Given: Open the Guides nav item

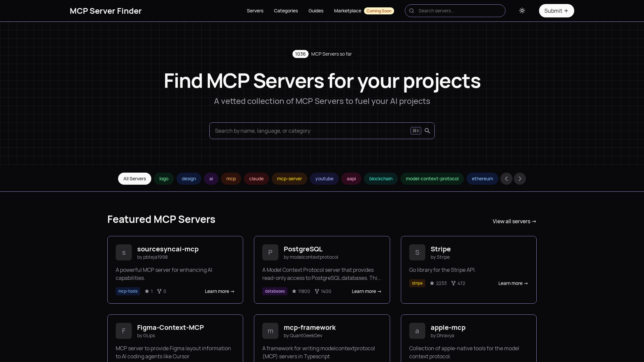Looking at the screenshot, I should tap(316, 11).
